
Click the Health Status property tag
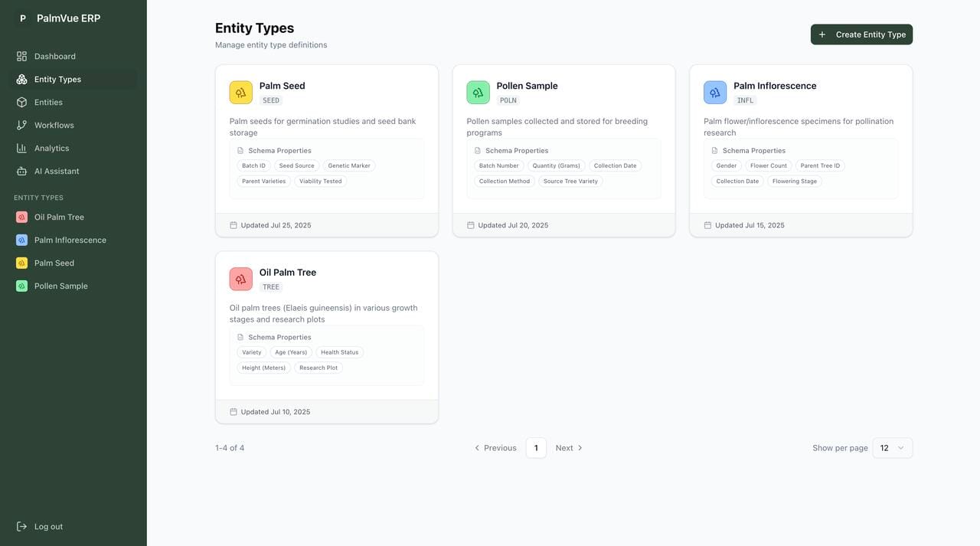point(340,353)
